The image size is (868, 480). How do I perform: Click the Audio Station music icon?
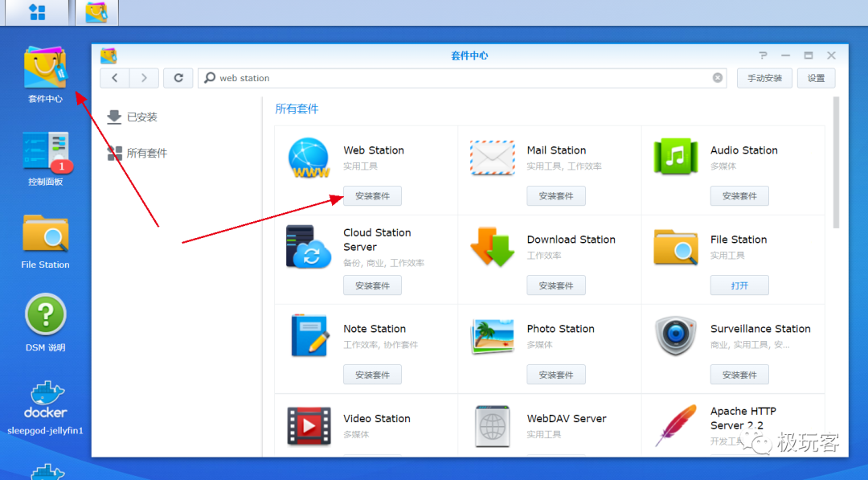[x=675, y=156]
